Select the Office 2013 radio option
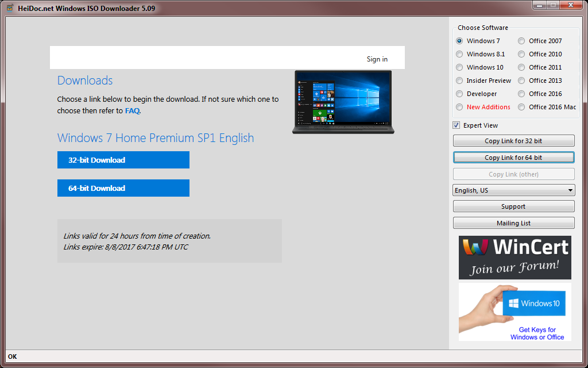Viewport: 588px width, 368px height. coord(521,80)
